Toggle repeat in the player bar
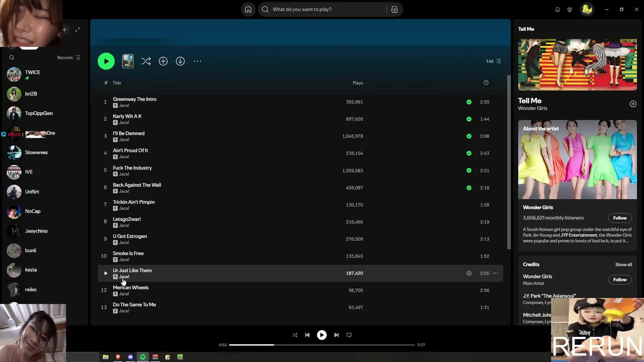 coord(349,335)
